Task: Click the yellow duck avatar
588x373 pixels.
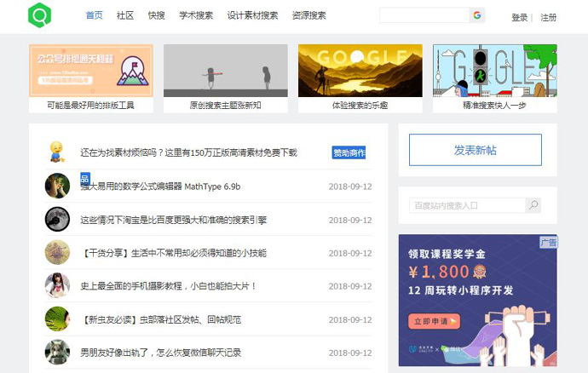Action: click(57, 152)
